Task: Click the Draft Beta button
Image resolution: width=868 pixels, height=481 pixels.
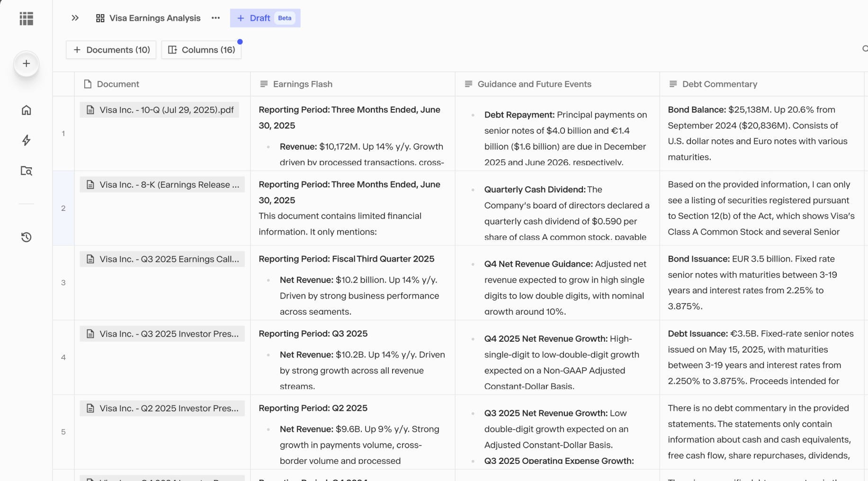Action: pyautogui.click(x=265, y=18)
